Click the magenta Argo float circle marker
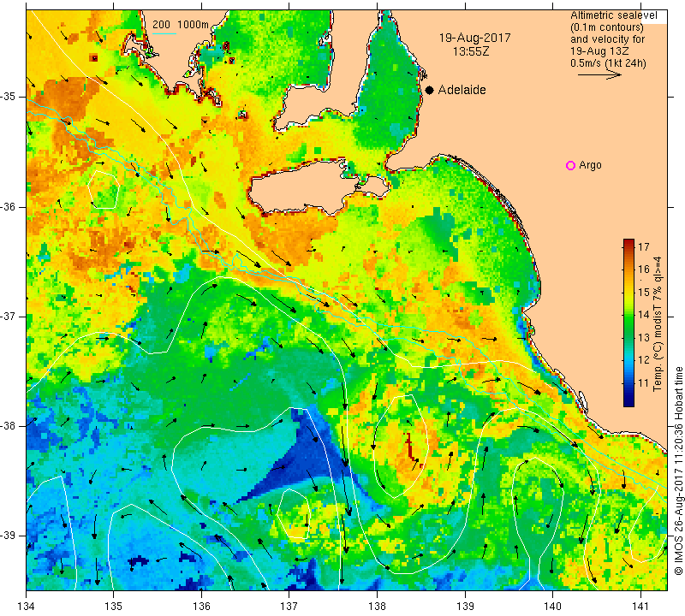This screenshot has width=685, height=616. pyautogui.click(x=570, y=165)
